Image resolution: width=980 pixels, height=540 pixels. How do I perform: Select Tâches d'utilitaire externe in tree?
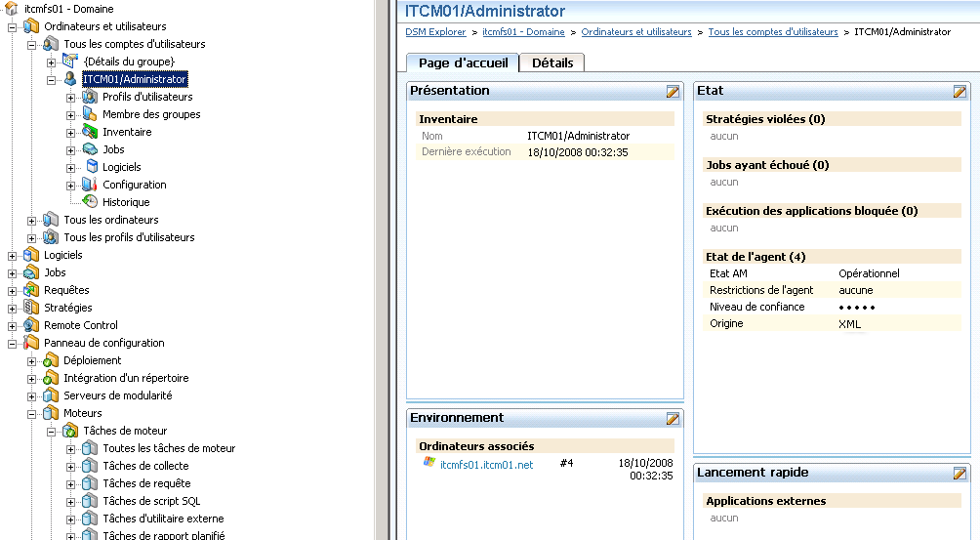pos(163,519)
